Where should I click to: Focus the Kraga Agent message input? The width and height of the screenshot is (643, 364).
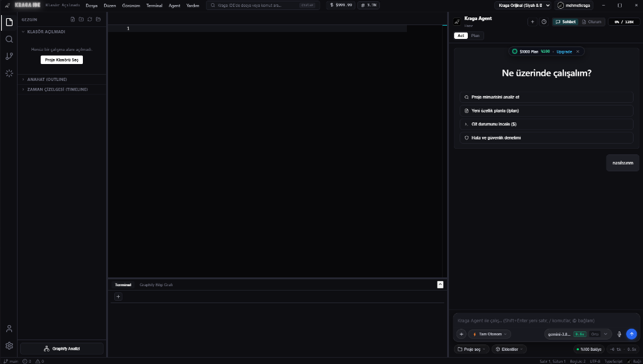[546, 321]
